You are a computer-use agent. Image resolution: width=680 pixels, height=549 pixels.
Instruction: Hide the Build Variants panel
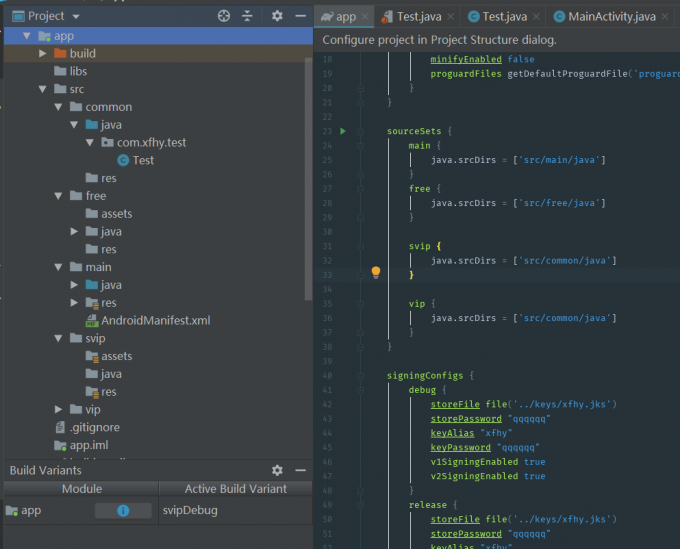301,470
